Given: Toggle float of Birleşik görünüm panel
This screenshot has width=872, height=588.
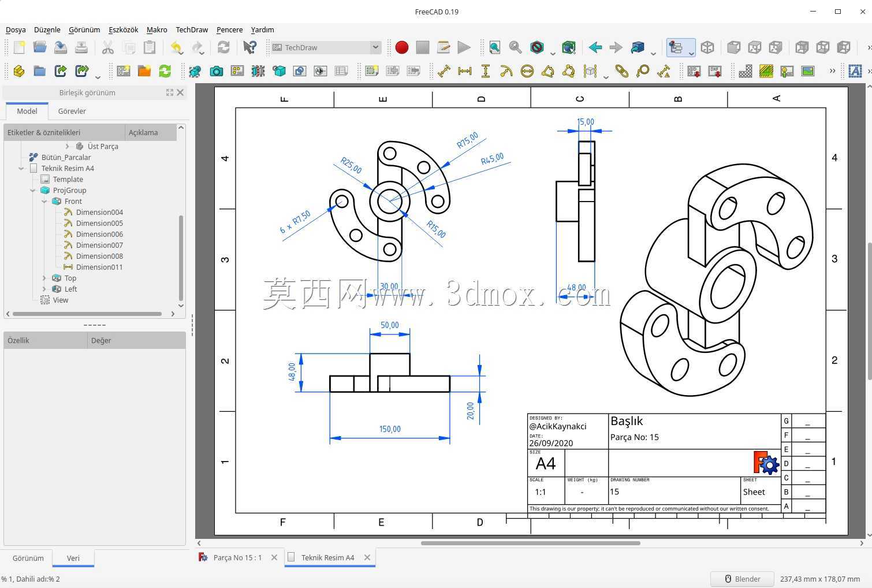Looking at the screenshot, I should (x=170, y=92).
